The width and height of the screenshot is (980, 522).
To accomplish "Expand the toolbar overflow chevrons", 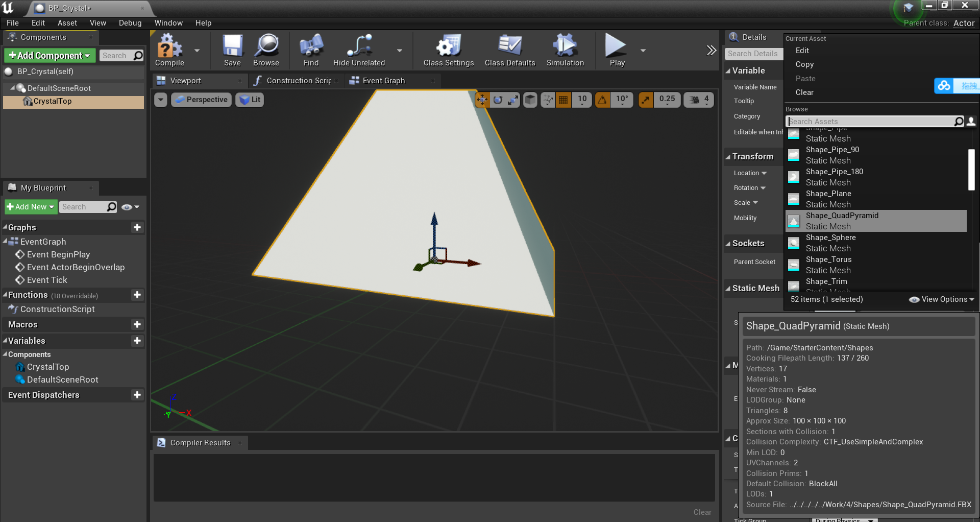I will [x=711, y=50].
